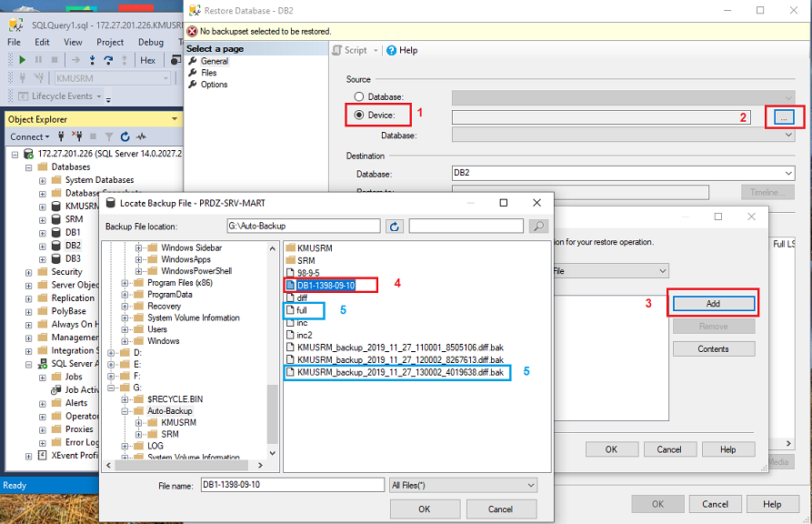This screenshot has width=812, height=524.
Task: Expand the Program Files (x86) folder node
Action: (x=125, y=283)
